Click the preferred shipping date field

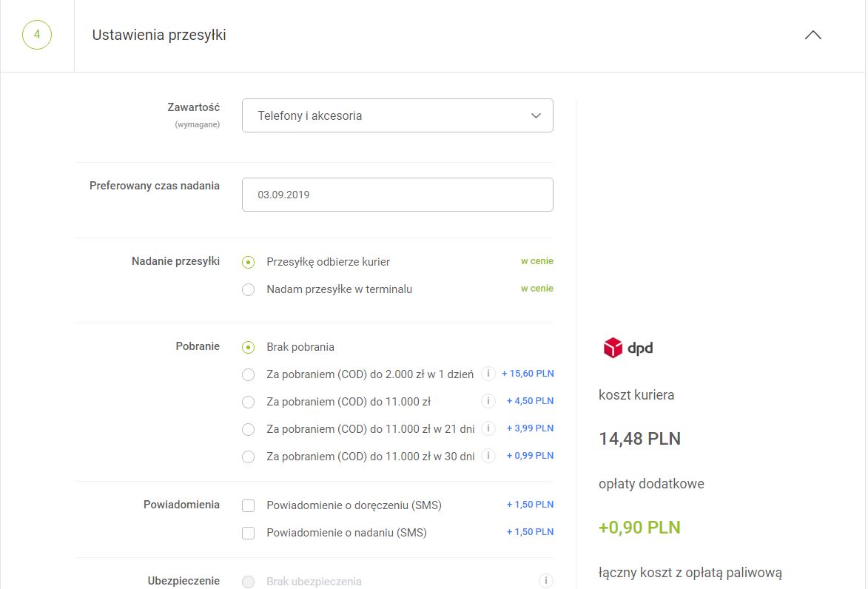(x=397, y=195)
